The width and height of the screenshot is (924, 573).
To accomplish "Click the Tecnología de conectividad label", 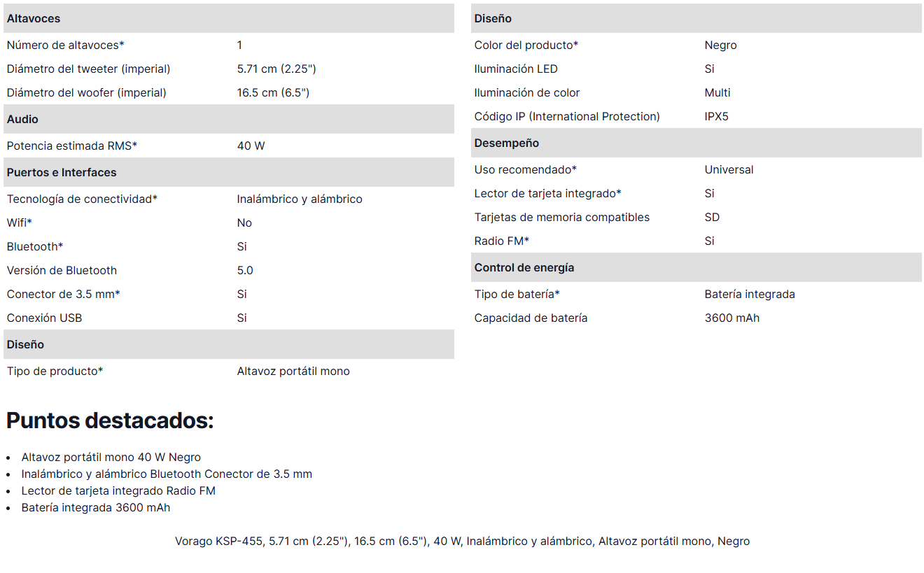I will (82, 199).
